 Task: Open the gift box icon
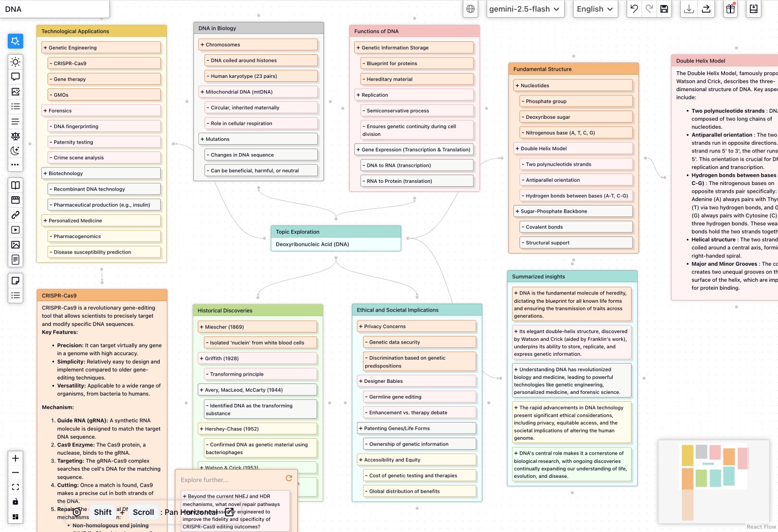coord(730,9)
